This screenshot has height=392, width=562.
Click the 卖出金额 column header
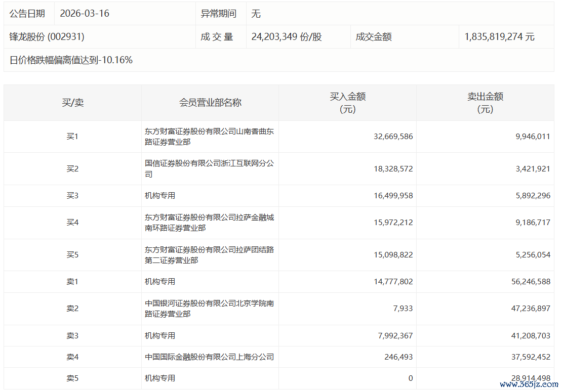pyautogui.click(x=486, y=103)
